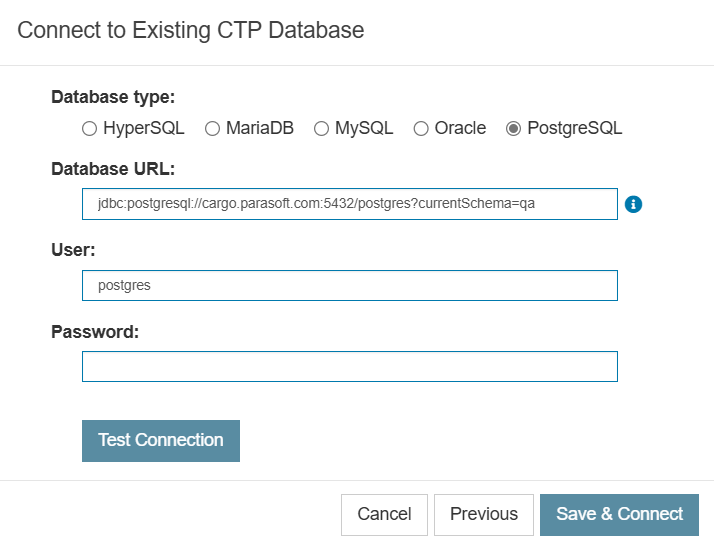This screenshot has width=714, height=544.
Task: Click the Database URL info icon
Action: point(633,204)
